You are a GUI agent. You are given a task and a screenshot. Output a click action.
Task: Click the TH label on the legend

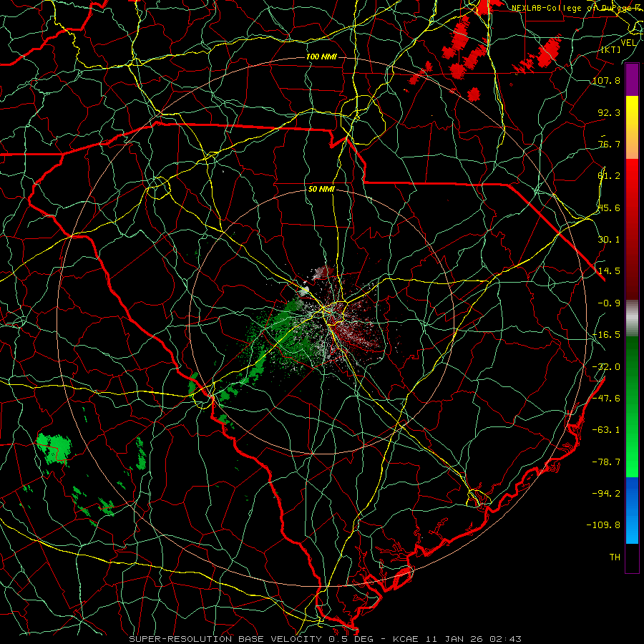(615, 557)
